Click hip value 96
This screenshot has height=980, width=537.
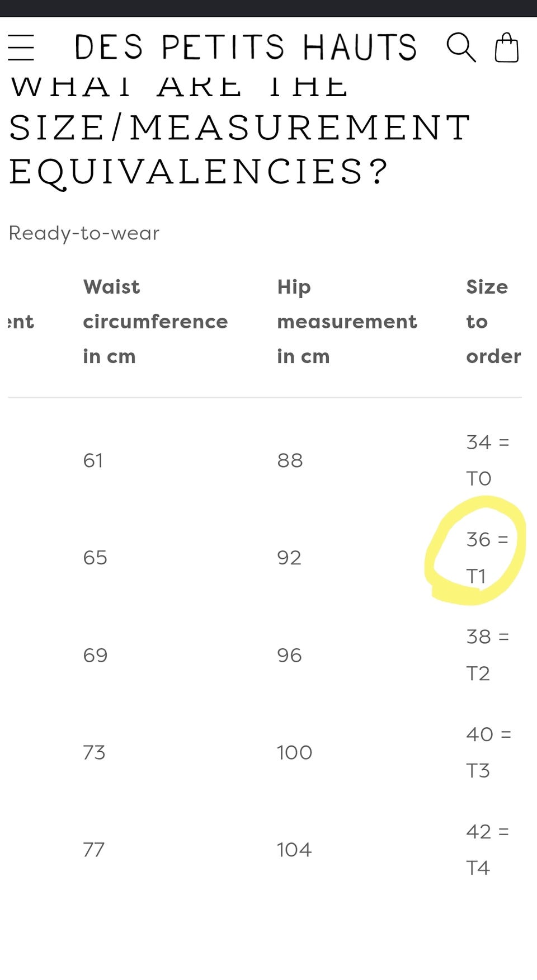(289, 655)
